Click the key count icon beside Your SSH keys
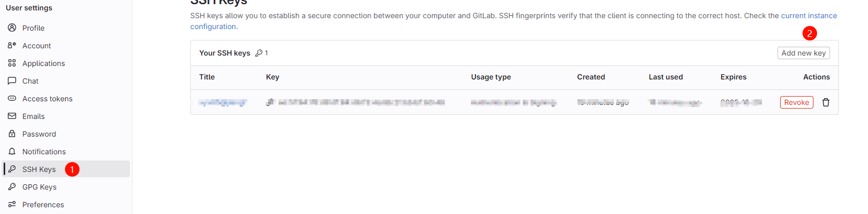This screenshot has width=868, height=214. click(259, 53)
